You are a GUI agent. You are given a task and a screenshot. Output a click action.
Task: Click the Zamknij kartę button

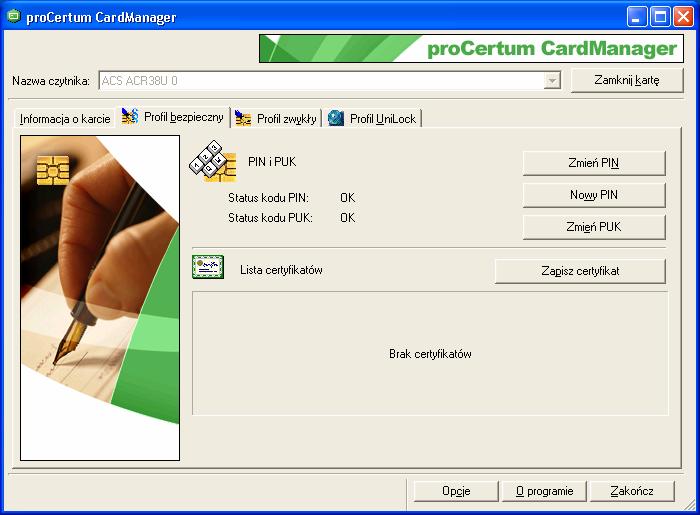[x=627, y=80]
